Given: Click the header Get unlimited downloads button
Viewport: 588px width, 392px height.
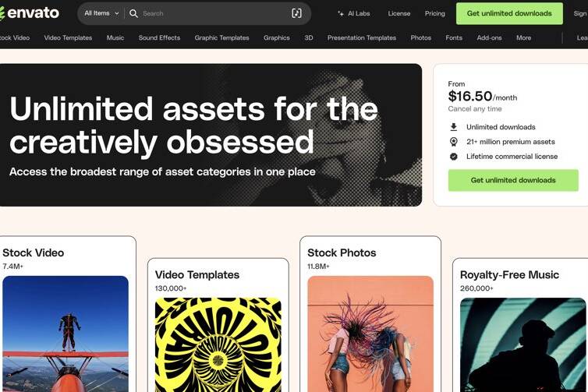Looking at the screenshot, I should 509,13.
